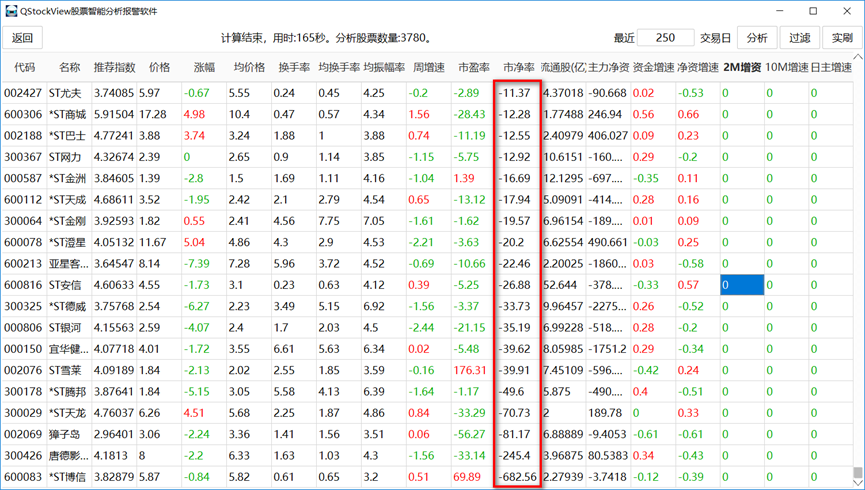Sort by 日主增速 column header
This screenshot has height=490, width=865.
coord(831,67)
